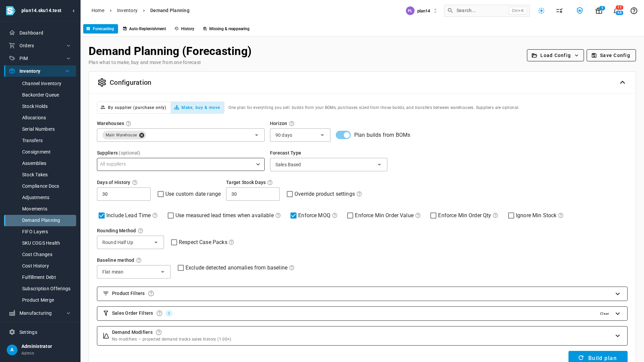Show help for Target Stock Days
Image resolution: width=644 pixels, height=362 pixels.
(x=270, y=183)
